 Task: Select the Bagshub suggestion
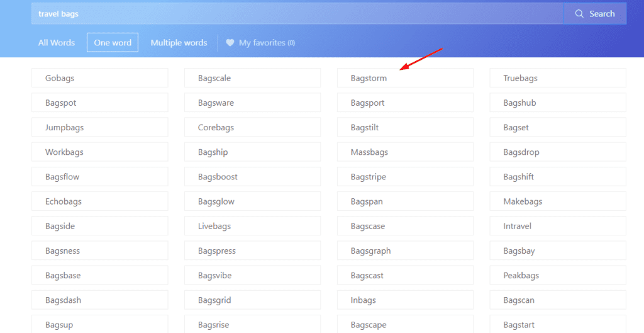point(558,103)
